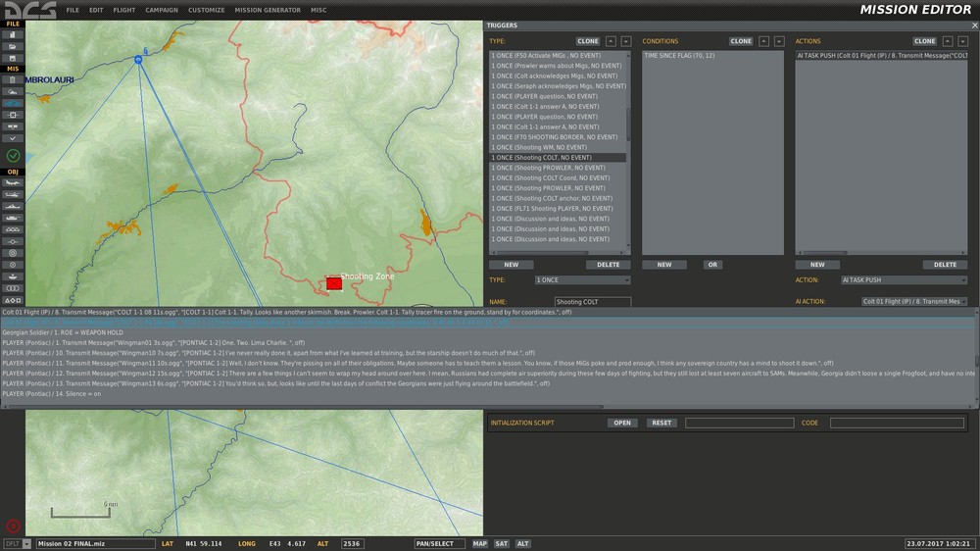Click the OR button under conditions
This screenshot has width=980, height=551.
[x=712, y=265]
